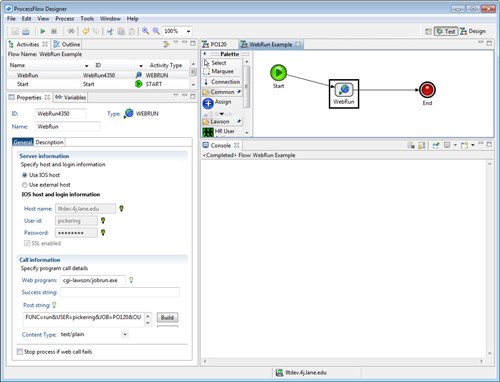Select the Use external host radio button
This screenshot has width=500, height=382.
24,185
